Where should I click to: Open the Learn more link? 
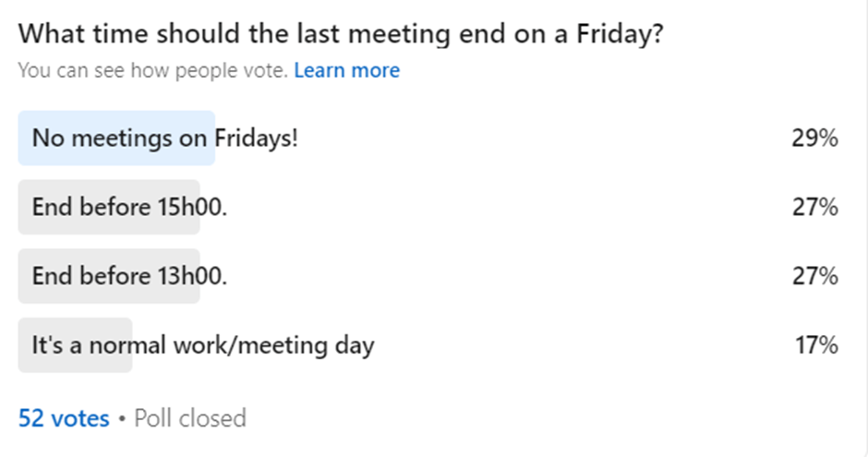point(346,70)
